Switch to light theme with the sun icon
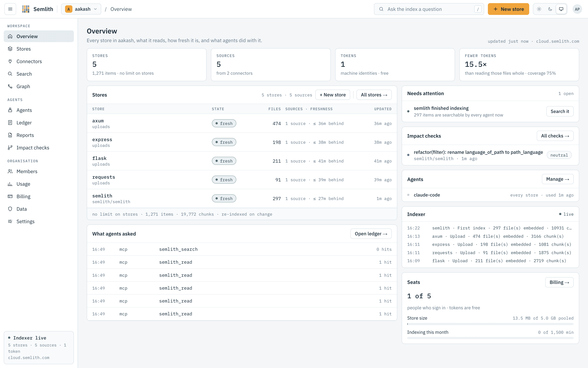 539,9
